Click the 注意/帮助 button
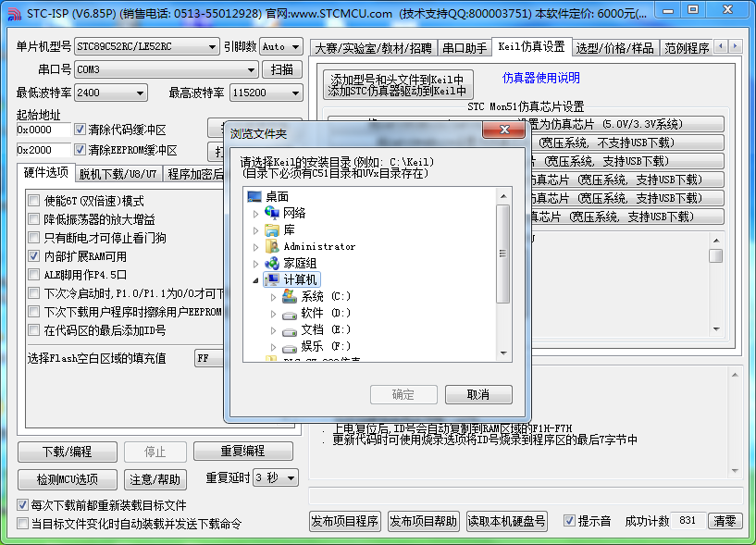The height and width of the screenshot is (545, 756). click(x=155, y=479)
